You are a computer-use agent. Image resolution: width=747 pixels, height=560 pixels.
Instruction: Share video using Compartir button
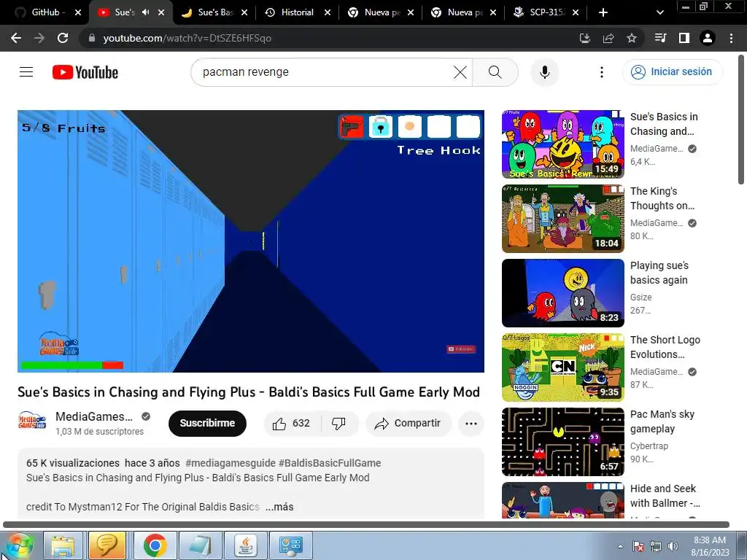pyautogui.click(x=408, y=424)
